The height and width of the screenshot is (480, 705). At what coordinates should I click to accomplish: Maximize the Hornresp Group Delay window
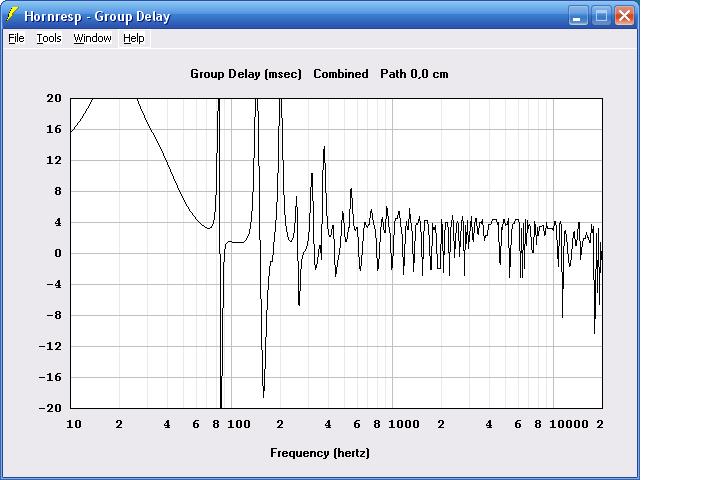[x=601, y=16]
